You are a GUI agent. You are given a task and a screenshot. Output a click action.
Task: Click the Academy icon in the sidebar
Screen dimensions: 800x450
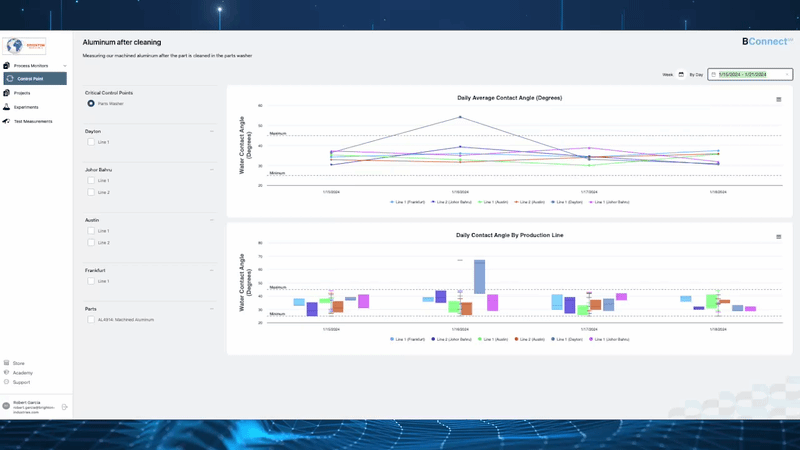coord(7,372)
